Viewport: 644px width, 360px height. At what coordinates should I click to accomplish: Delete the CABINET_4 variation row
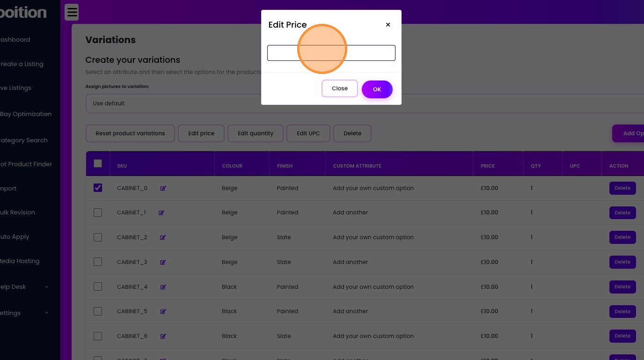(x=622, y=287)
